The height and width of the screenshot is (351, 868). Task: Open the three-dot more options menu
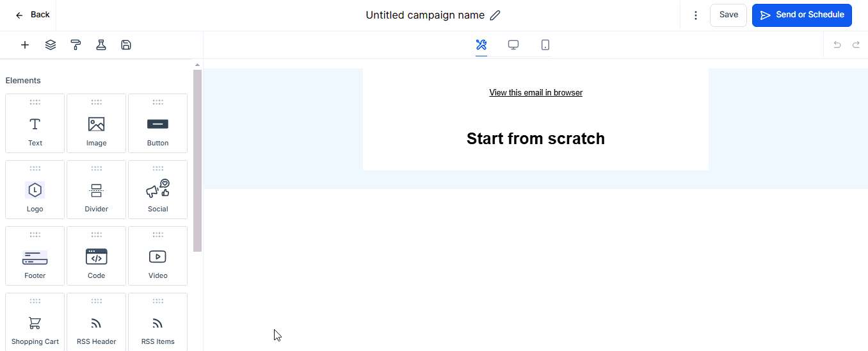coord(696,15)
